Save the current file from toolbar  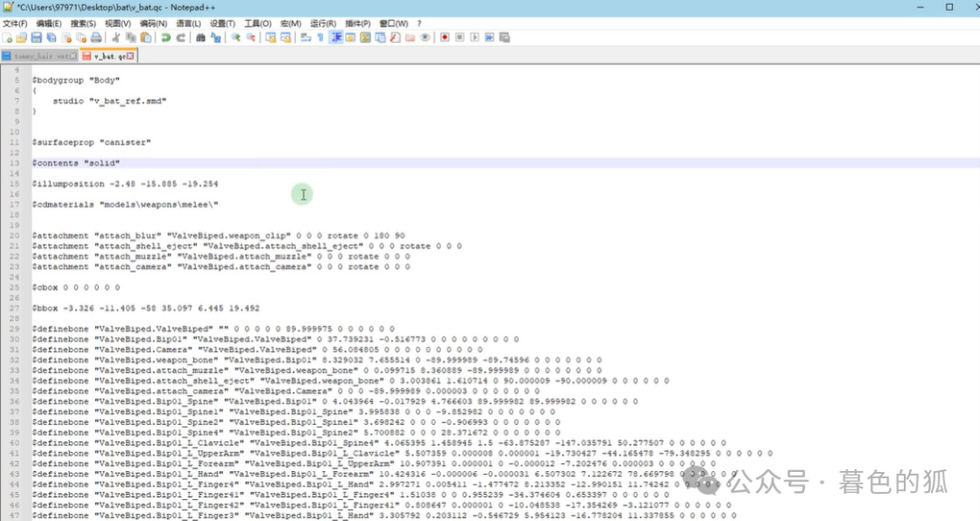click(36, 37)
